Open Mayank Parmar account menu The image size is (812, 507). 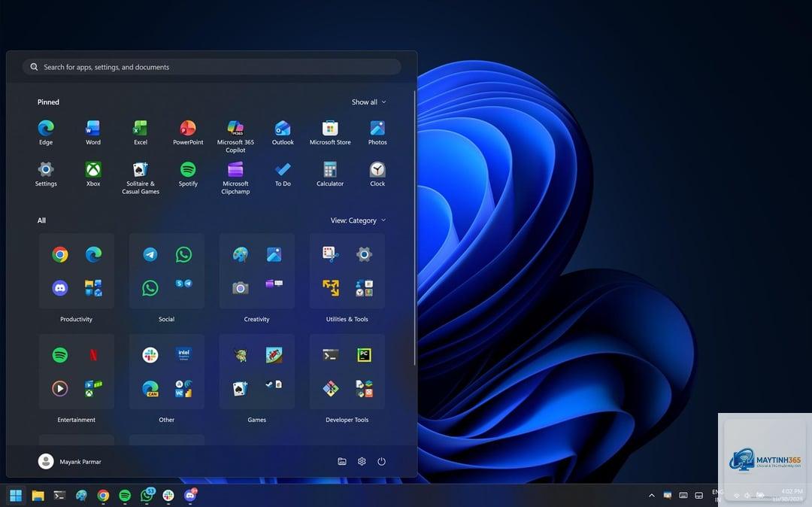69,461
